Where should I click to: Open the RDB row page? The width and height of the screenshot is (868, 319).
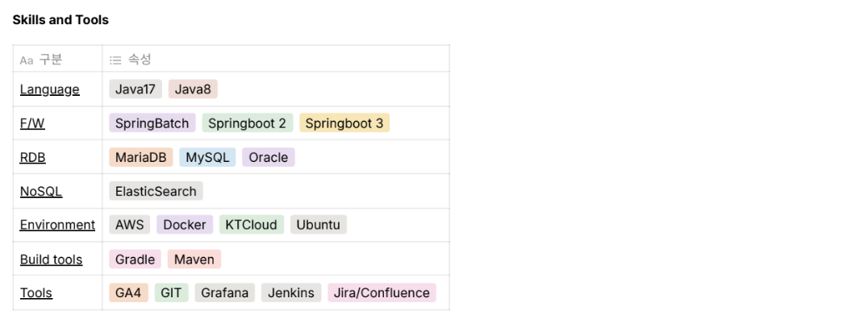click(x=32, y=158)
